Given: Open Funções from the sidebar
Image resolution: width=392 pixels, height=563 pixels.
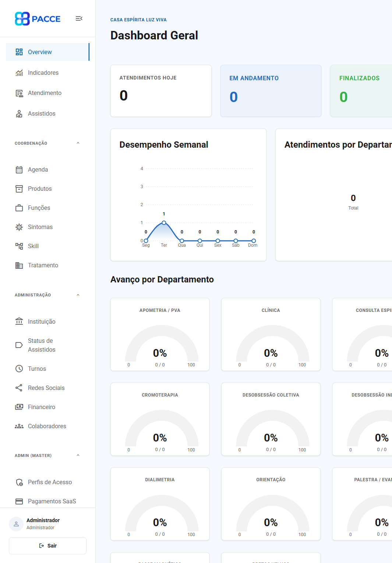Looking at the screenshot, I should pyautogui.click(x=47, y=208).
